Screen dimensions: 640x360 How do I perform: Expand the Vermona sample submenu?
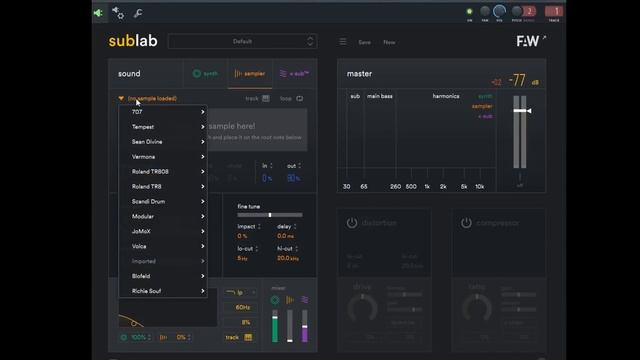(163, 157)
